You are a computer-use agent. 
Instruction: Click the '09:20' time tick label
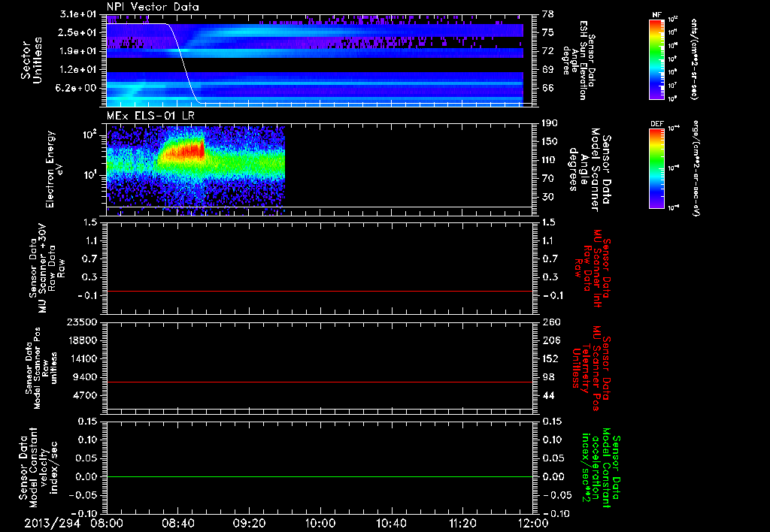(249, 523)
